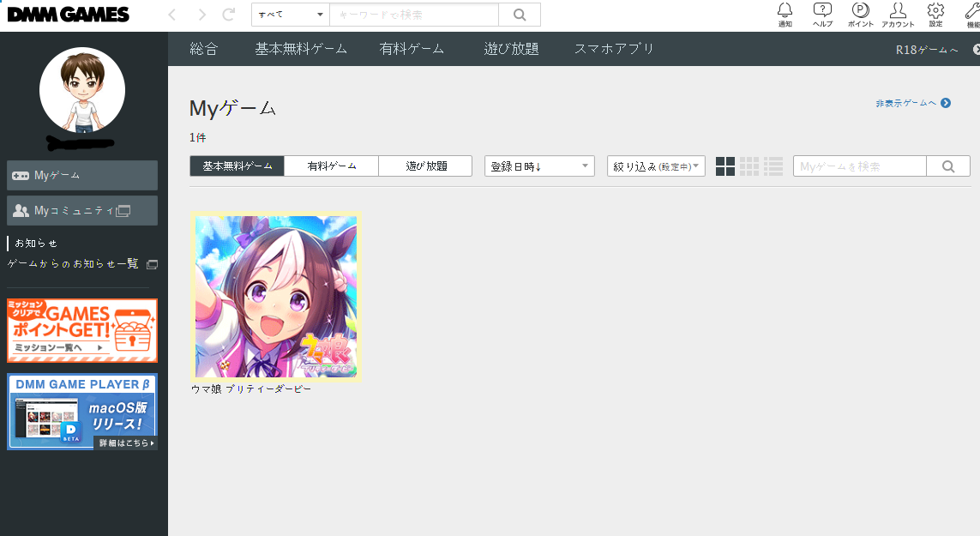
Task: Click the お知らせ heading
Action: point(36,243)
